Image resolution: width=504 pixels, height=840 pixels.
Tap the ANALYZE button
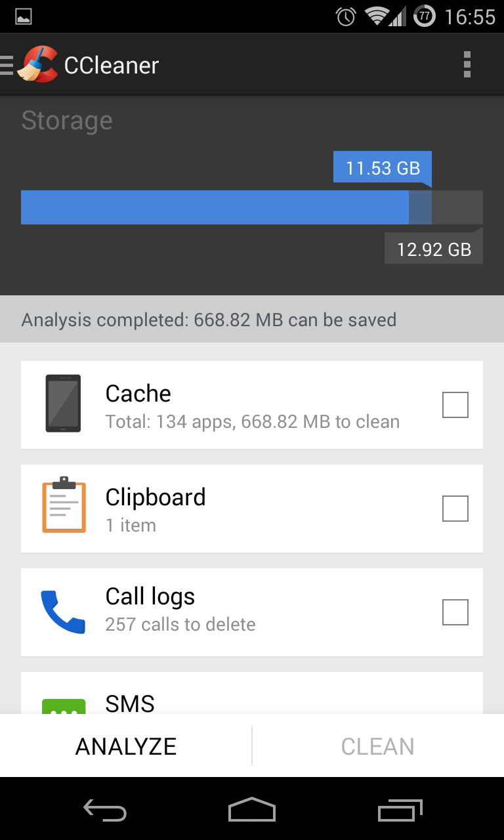pos(126,746)
